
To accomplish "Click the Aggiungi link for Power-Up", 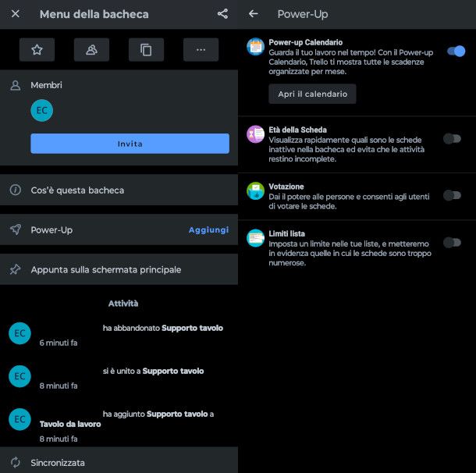I will (x=209, y=229).
